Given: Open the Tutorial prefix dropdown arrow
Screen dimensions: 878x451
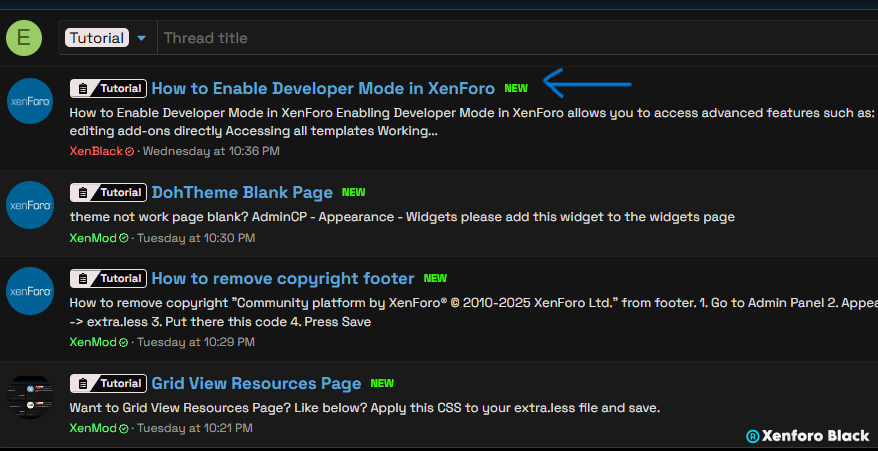Looking at the screenshot, I should pos(142,38).
